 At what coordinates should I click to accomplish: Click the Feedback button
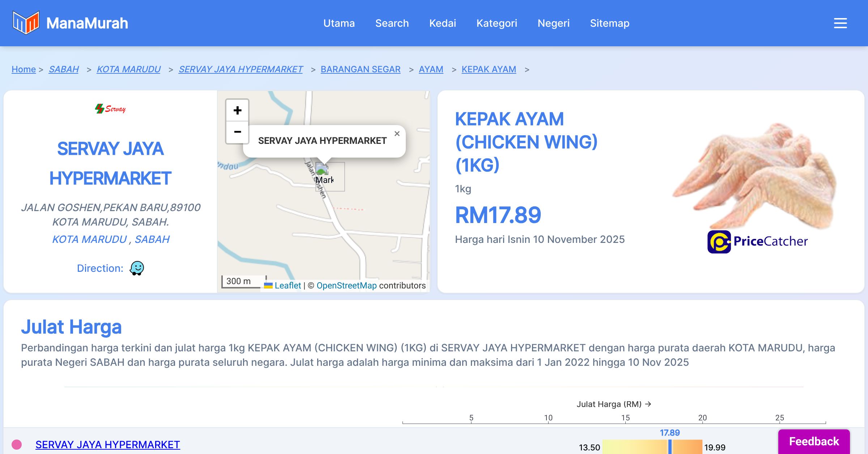coord(814,441)
